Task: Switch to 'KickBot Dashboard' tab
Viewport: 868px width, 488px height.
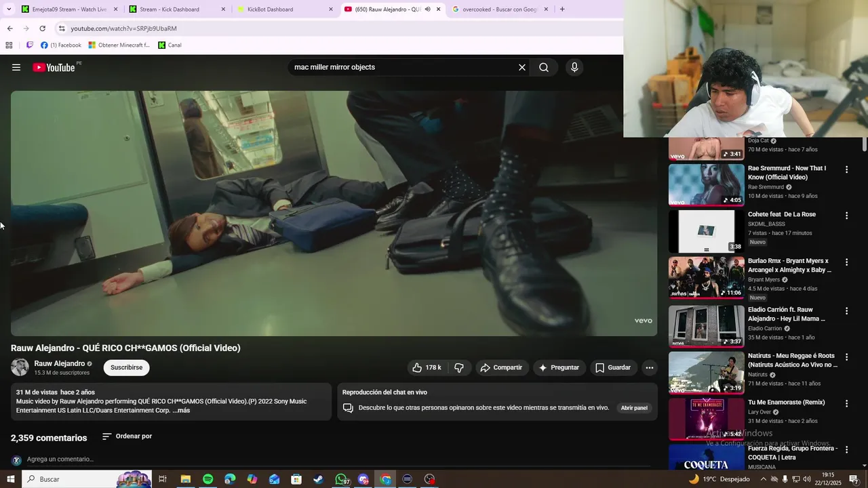Action: [x=285, y=9]
